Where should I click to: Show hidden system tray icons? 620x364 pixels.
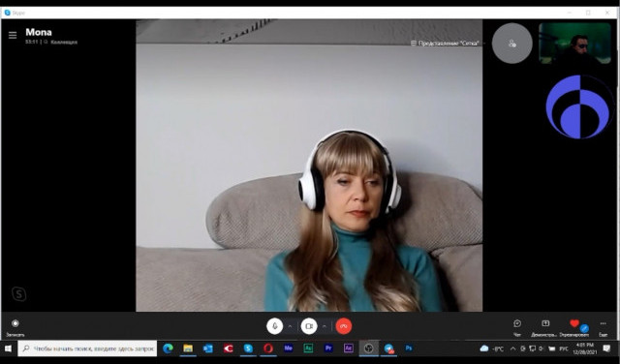click(512, 349)
